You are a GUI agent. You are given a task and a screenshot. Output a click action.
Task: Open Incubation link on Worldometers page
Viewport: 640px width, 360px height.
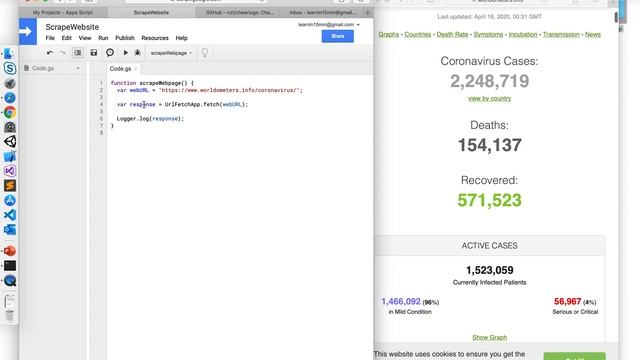(523, 34)
